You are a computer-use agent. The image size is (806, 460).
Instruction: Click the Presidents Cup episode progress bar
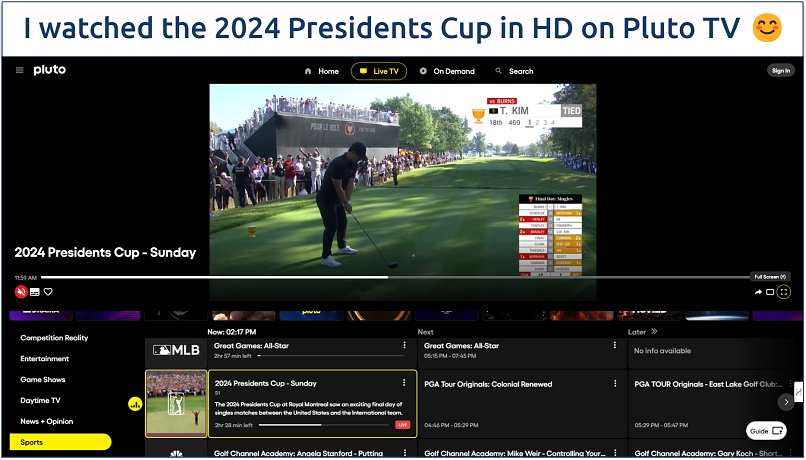coord(324,425)
